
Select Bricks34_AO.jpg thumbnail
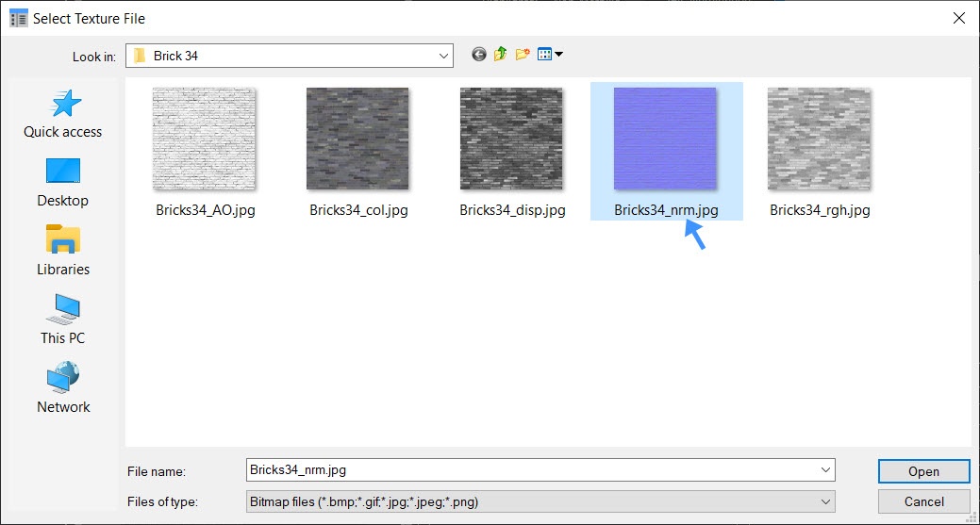[205, 139]
